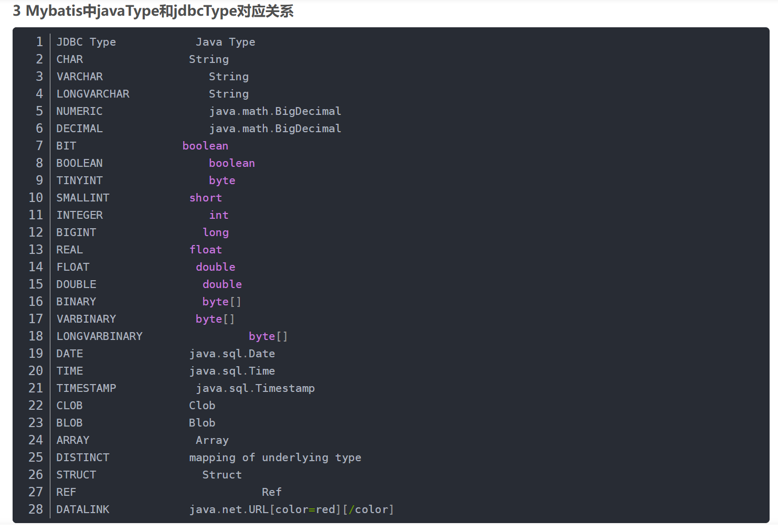
Task: Select the 'BOOLEAN' JDBC type on line 8
Action: pyautogui.click(x=80, y=163)
